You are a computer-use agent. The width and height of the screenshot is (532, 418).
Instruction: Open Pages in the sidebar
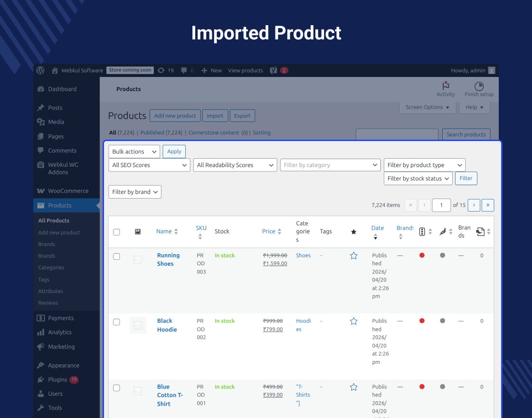coord(56,136)
